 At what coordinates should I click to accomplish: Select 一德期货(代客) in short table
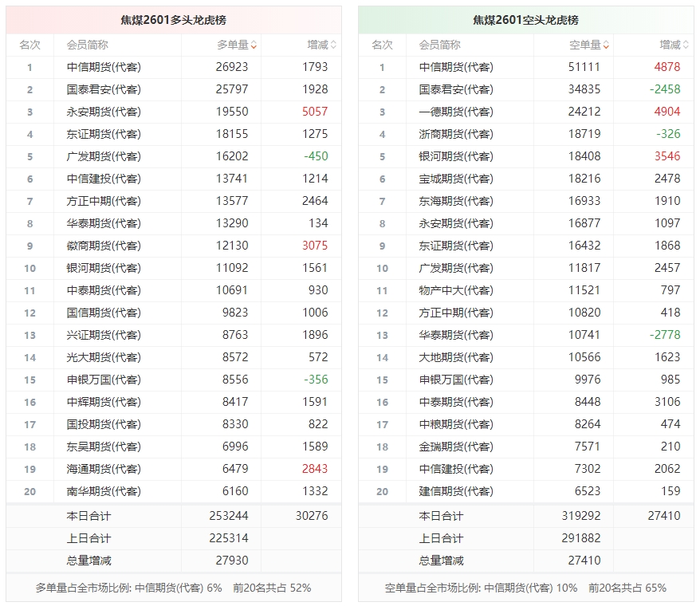tap(456, 112)
